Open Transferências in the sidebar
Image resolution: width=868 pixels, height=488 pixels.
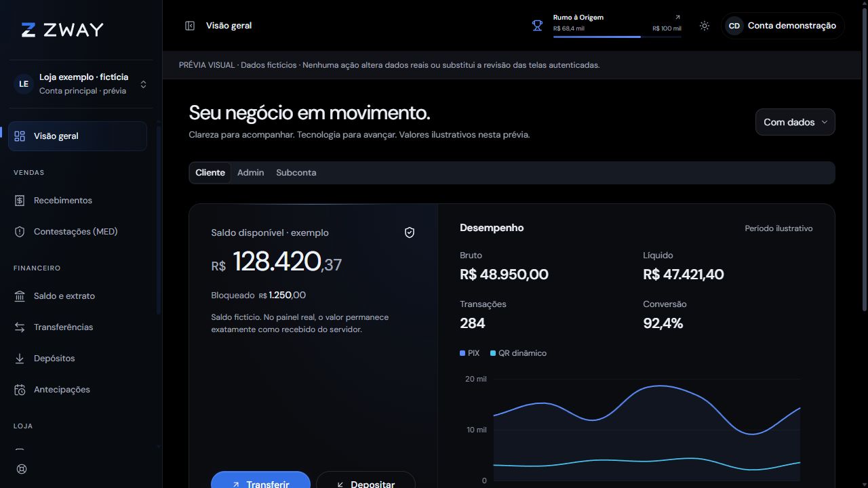click(x=77, y=327)
